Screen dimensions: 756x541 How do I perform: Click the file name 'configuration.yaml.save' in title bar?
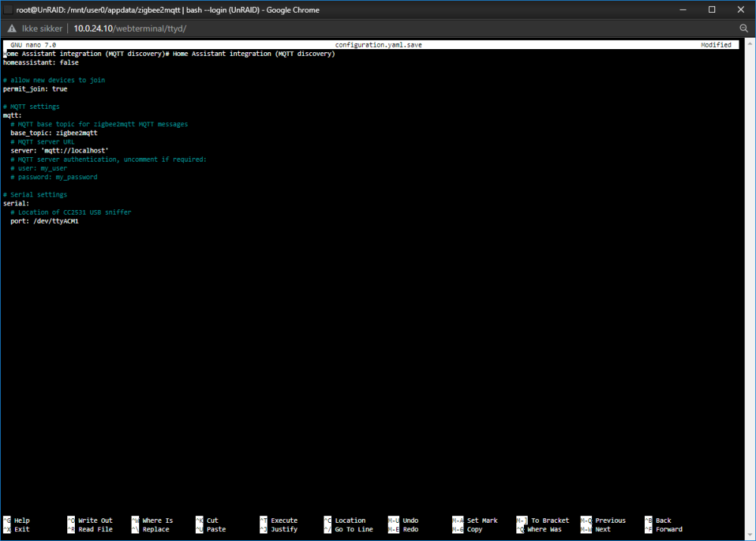[379, 45]
